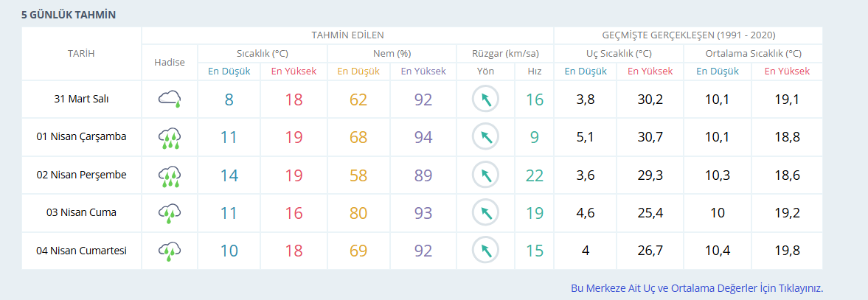Screen dimensions: 868x300
Task: Click the weather icon for 04 Nisan Cumartesi
Action: pos(170,251)
